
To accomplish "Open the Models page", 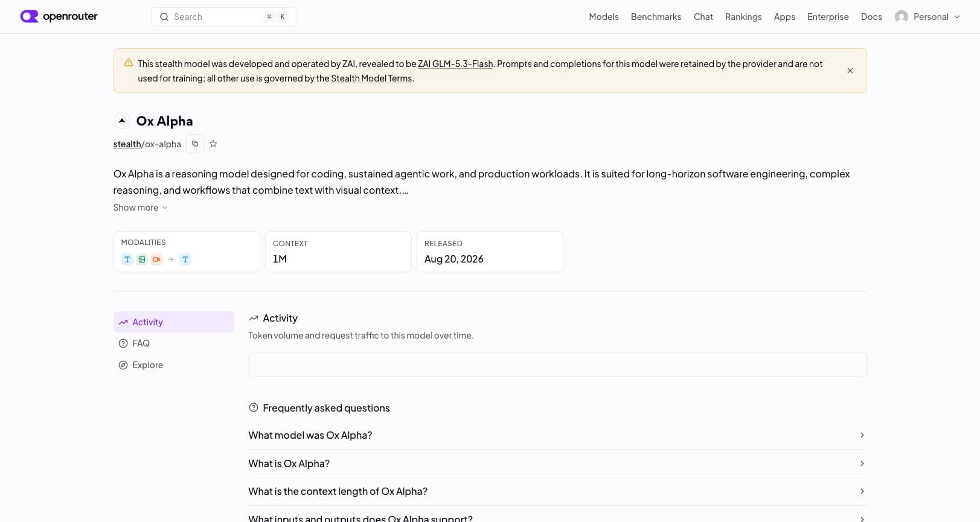I will 604,17.
